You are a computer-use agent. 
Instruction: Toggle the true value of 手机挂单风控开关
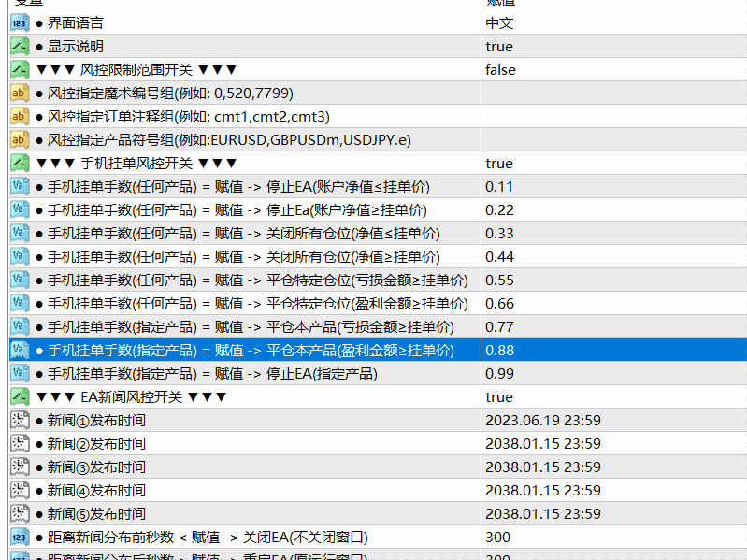pos(499,163)
